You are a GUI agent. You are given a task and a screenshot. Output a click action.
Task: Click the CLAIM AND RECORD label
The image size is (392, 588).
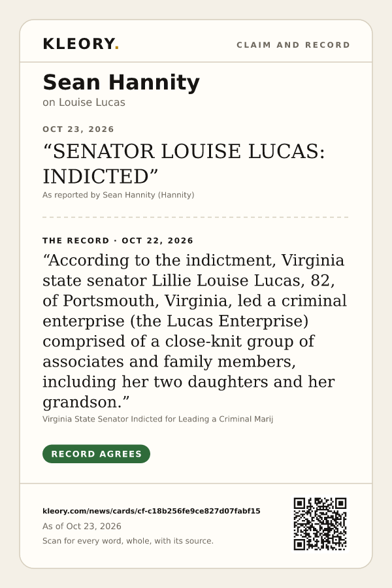tap(293, 45)
